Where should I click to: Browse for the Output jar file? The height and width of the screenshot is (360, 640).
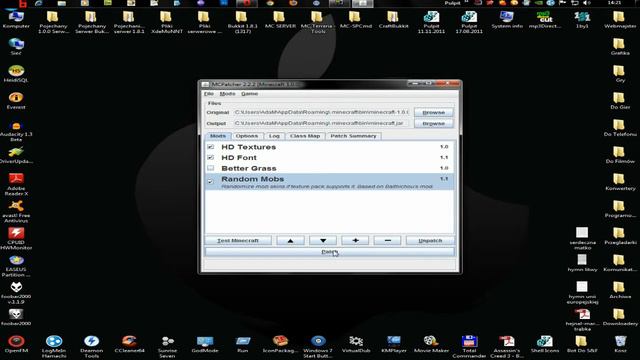tap(433, 123)
